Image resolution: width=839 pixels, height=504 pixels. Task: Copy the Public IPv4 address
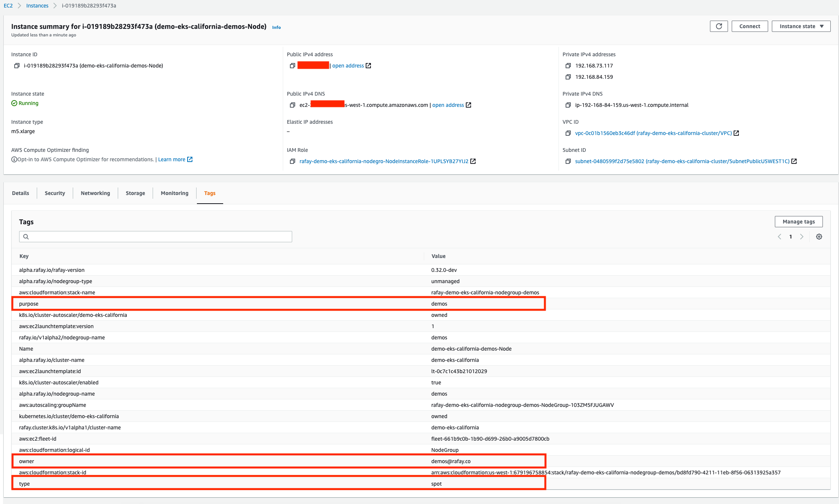292,66
